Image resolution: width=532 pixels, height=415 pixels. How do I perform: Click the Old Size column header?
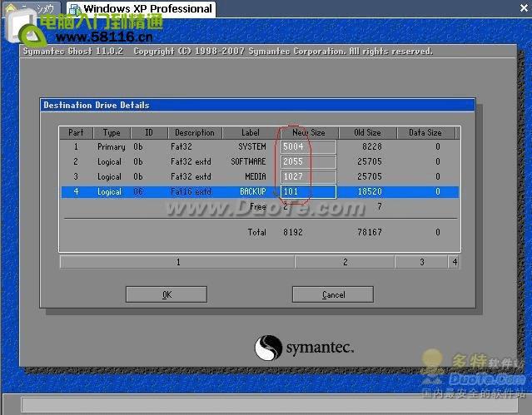pos(367,132)
